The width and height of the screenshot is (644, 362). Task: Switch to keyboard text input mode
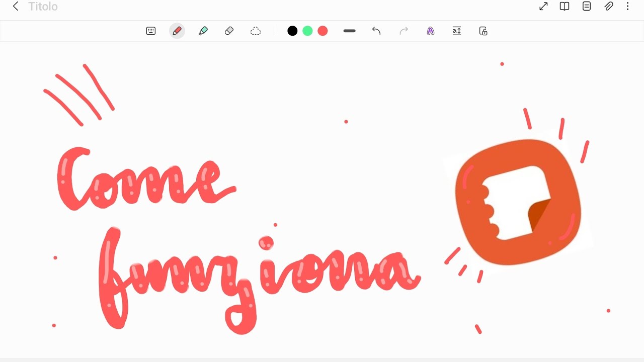151,31
